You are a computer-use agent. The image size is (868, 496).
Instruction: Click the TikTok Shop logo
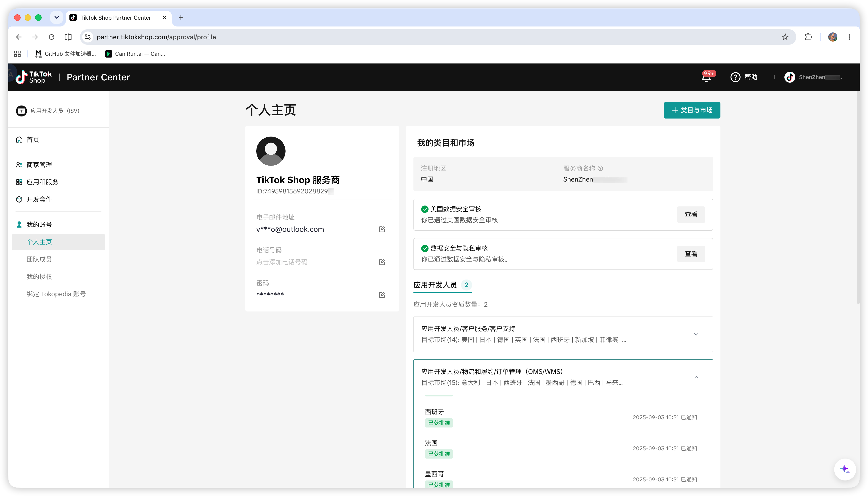pos(33,77)
